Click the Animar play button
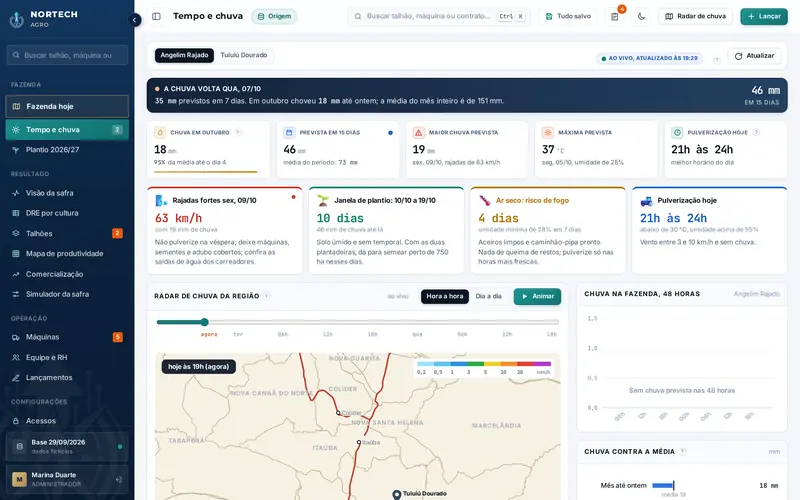 coord(537,296)
